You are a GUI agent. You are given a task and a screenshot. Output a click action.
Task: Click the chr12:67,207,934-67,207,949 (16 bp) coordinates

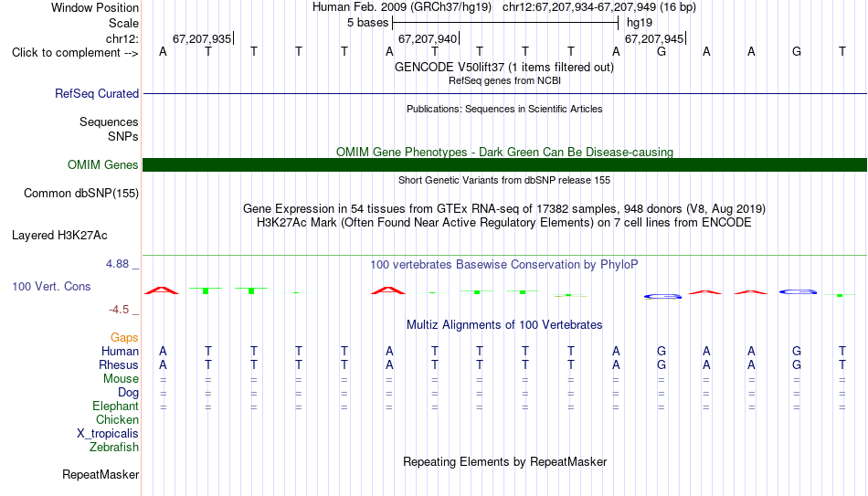599,7
